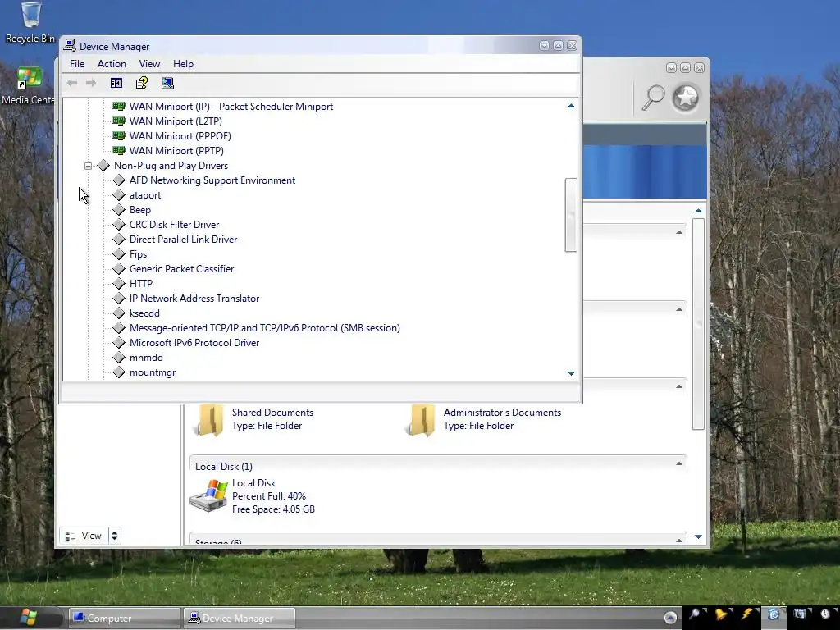Select the mnmdd driver entry
This screenshot has height=630, width=840.
(x=146, y=358)
